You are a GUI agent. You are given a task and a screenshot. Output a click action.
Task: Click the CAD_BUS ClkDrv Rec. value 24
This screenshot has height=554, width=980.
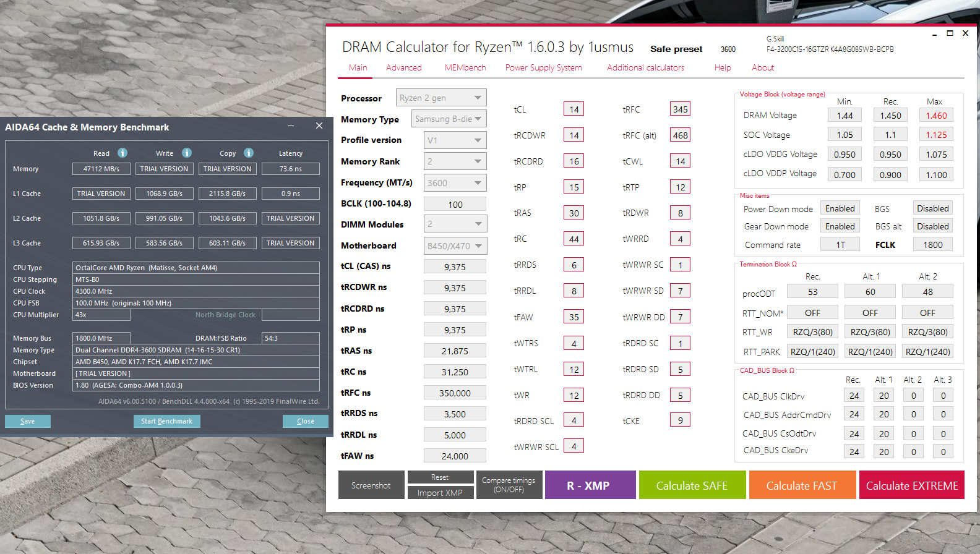[854, 396]
